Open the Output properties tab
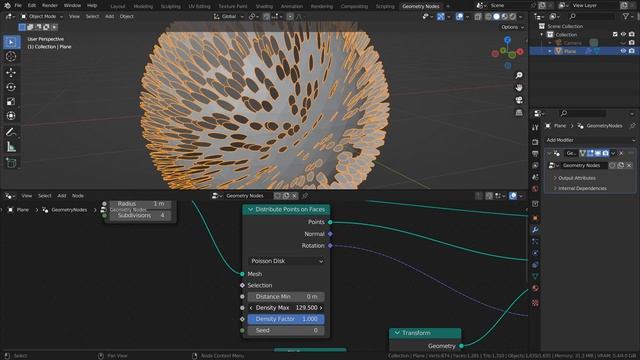Screen dimensions: 640x360 [535, 154]
